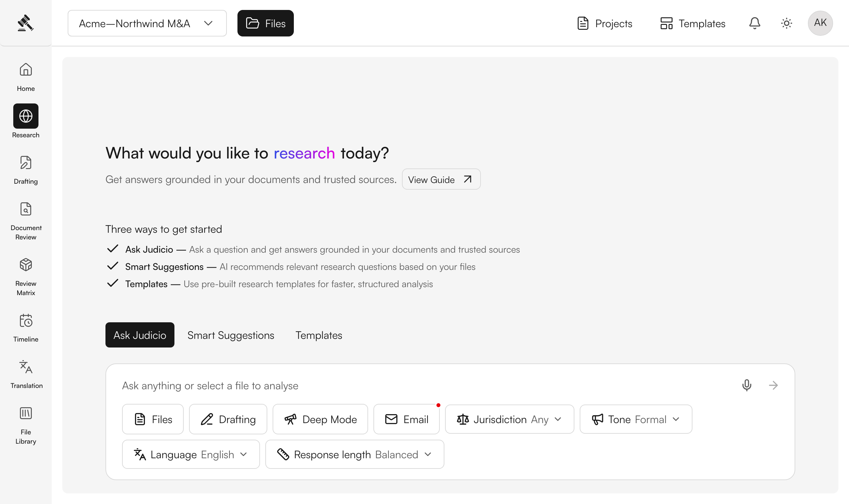Open the notifications bell
Screen dimensions: 849x504
[754, 23]
